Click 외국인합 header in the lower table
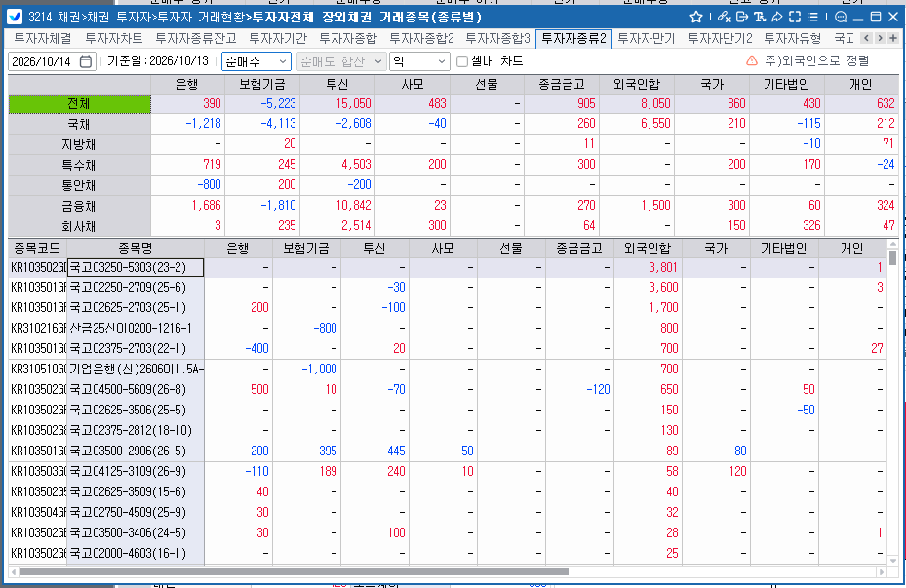906x588 pixels. (648, 248)
